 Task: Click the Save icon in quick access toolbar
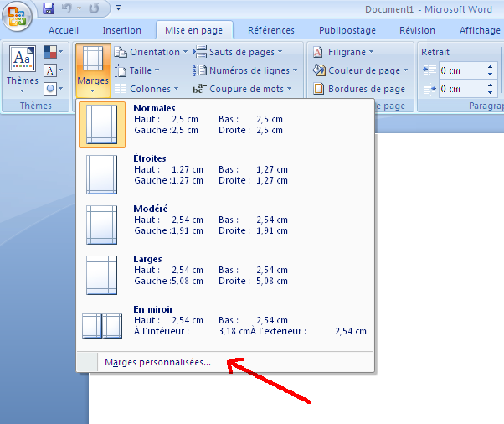(x=49, y=8)
